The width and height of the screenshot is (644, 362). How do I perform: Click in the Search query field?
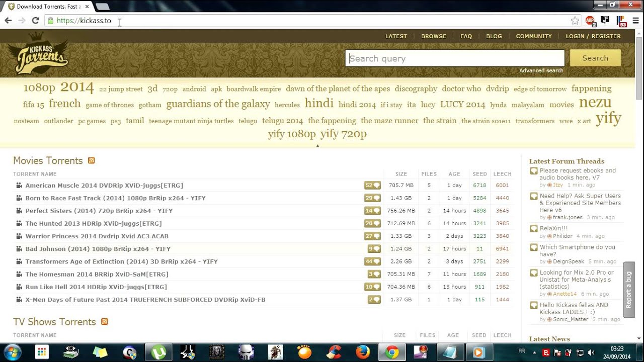[x=455, y=58]
